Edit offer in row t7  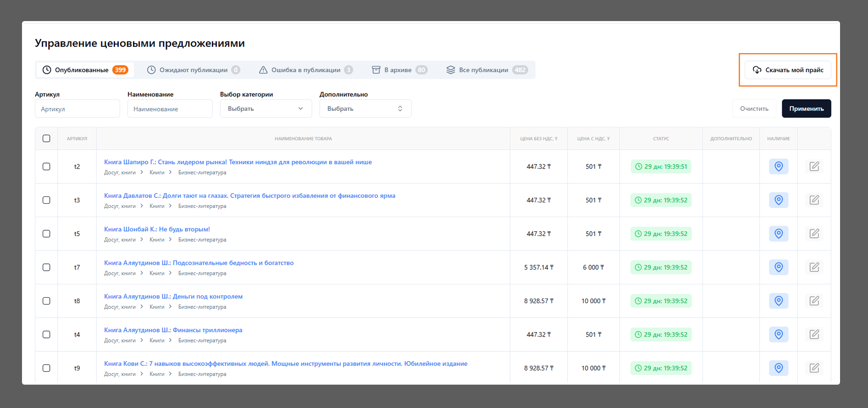814,267
